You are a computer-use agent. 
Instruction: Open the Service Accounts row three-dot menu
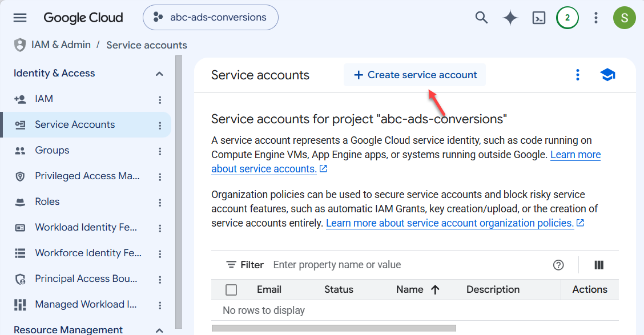(x=160, y=126)
